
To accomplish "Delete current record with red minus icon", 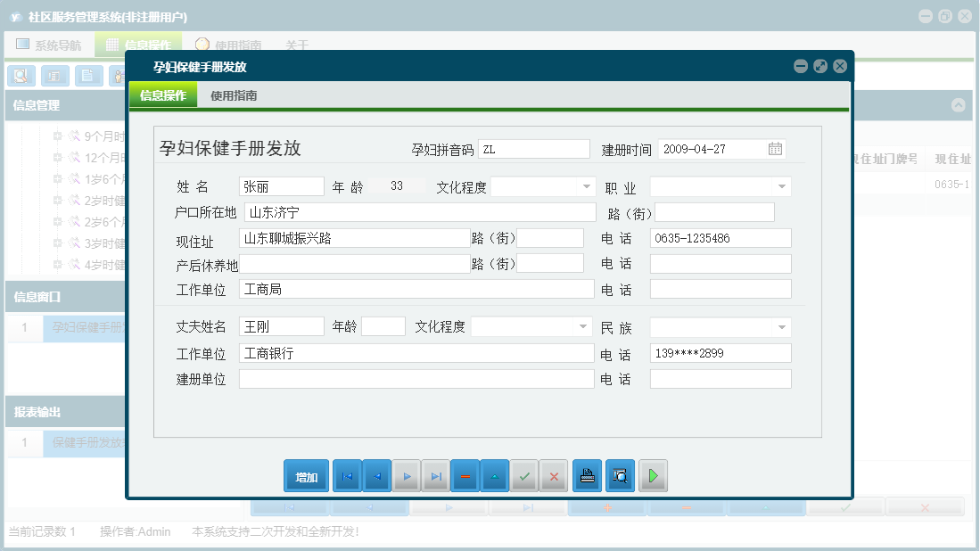I will 465,475.
